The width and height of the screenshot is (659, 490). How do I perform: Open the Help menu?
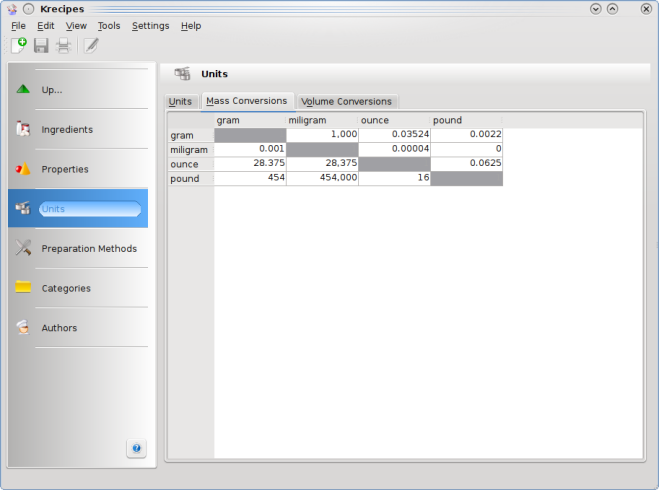coord(191,26)
